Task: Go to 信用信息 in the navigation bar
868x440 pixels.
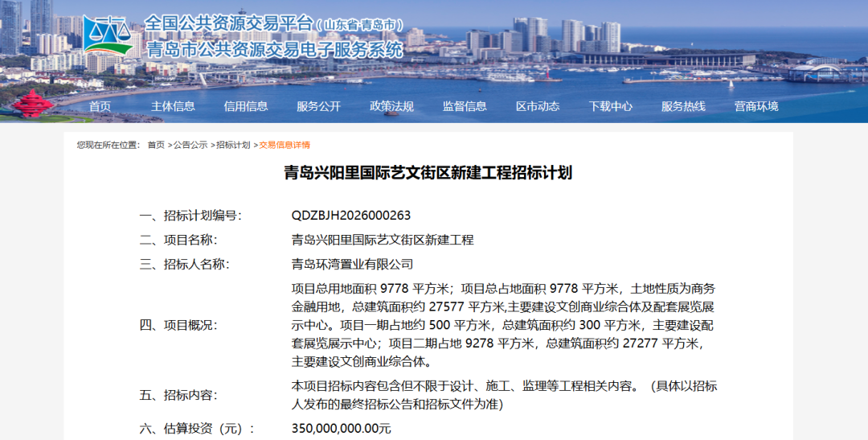Action: 246,106
